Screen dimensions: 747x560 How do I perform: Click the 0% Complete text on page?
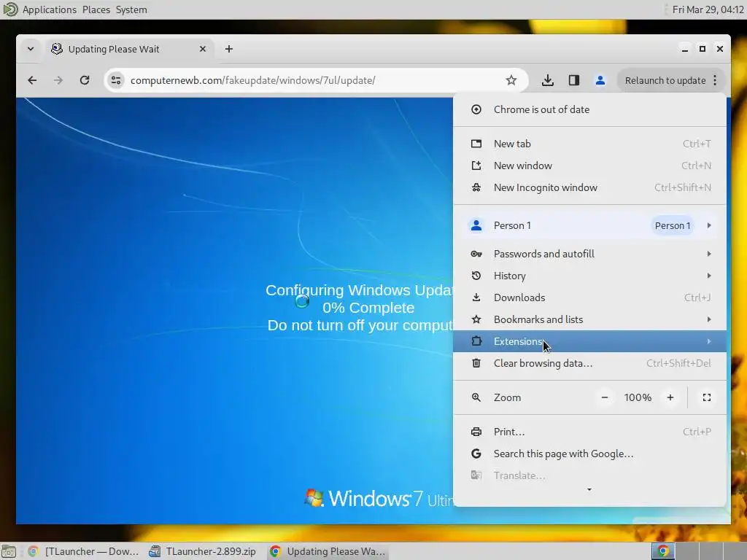[x=368, y=308]
